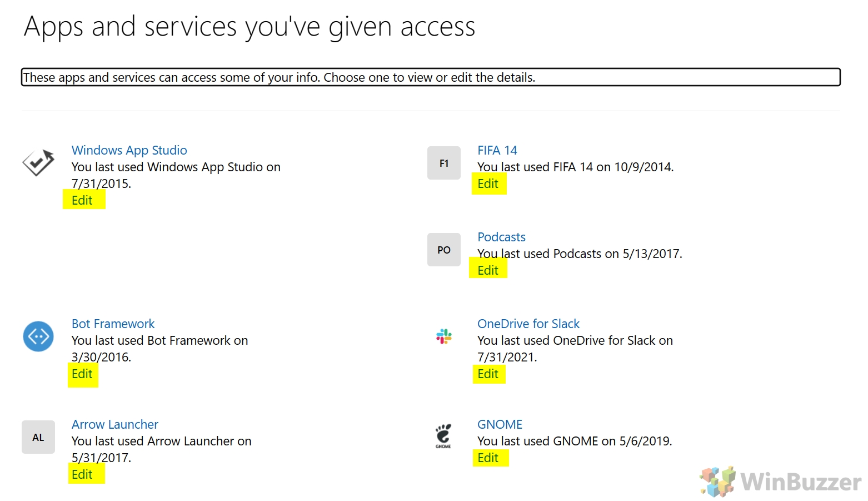This screenshot has width=868, height=501.
Task: Edit Arrow Launcher access
Action: [82, 474]
